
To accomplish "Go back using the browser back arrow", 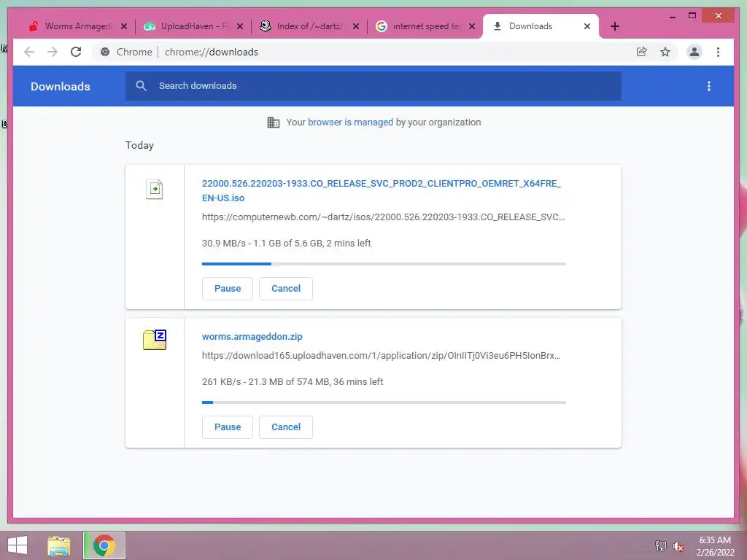I will [29, 52].
